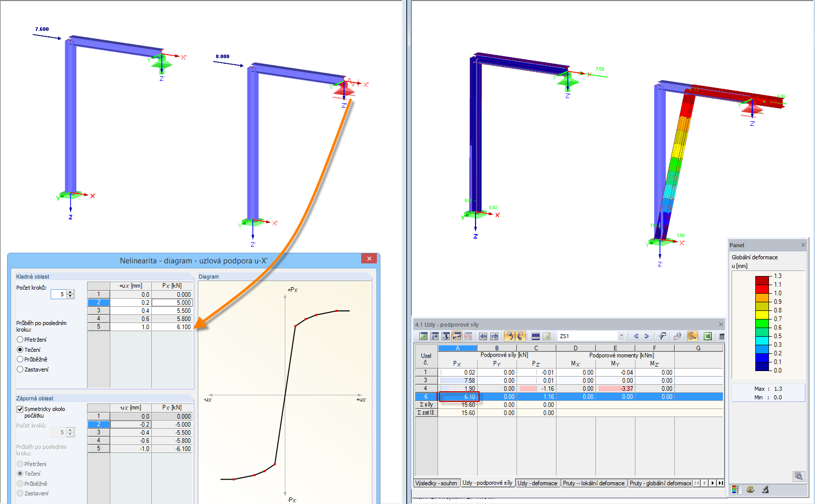Switch to Pruty - globální deformace tab
The image size is (815, 504).
pyautogui.click(x=660, y=483)
